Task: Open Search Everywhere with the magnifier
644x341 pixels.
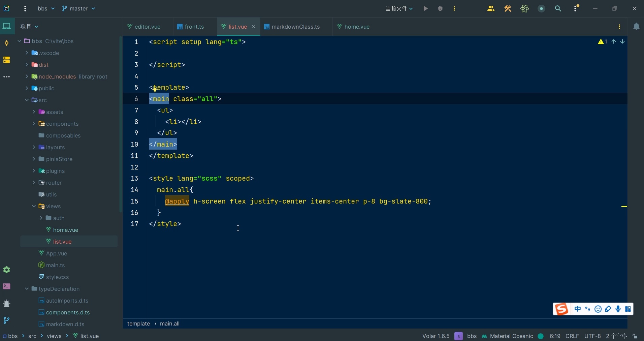Action: [x=558, y=9]
